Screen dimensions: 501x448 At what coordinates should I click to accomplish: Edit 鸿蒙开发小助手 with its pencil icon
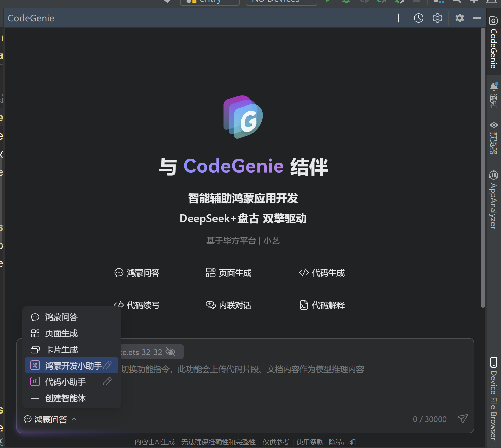click(107, 365)
